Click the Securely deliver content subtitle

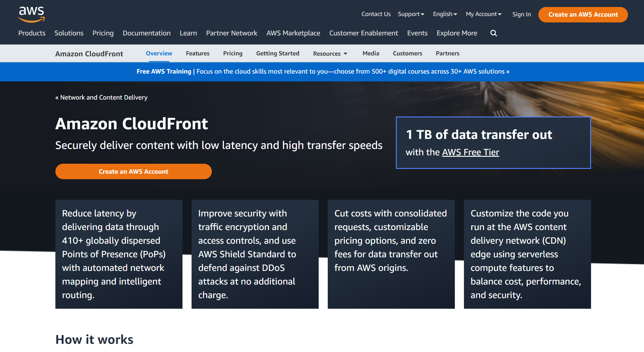click(219, 146)
